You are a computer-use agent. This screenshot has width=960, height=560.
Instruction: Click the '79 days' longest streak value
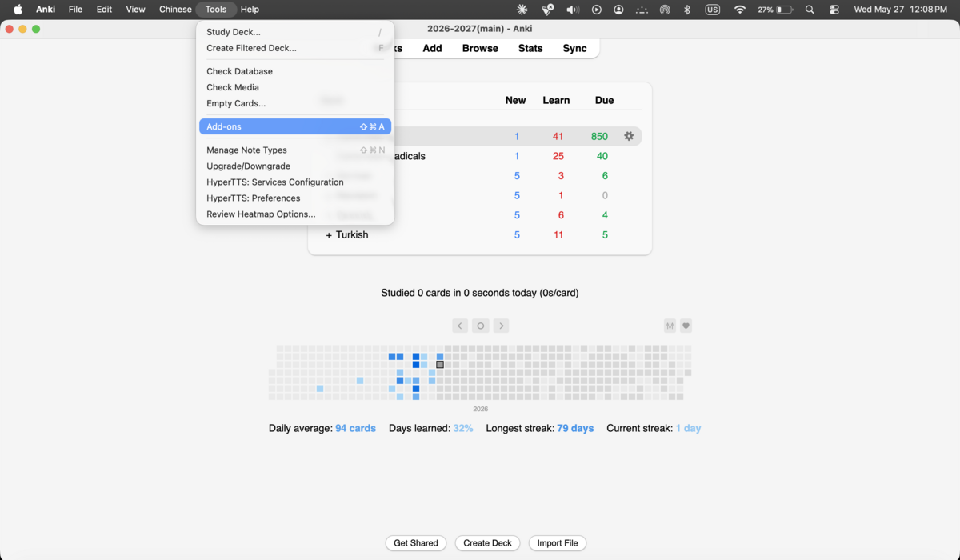click(575, 428)
